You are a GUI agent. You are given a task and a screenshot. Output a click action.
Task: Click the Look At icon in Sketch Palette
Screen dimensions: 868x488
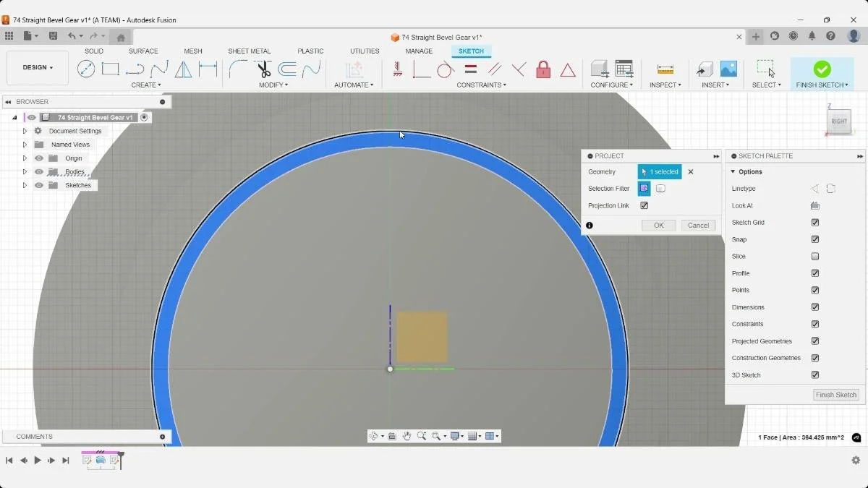[815, 205]
